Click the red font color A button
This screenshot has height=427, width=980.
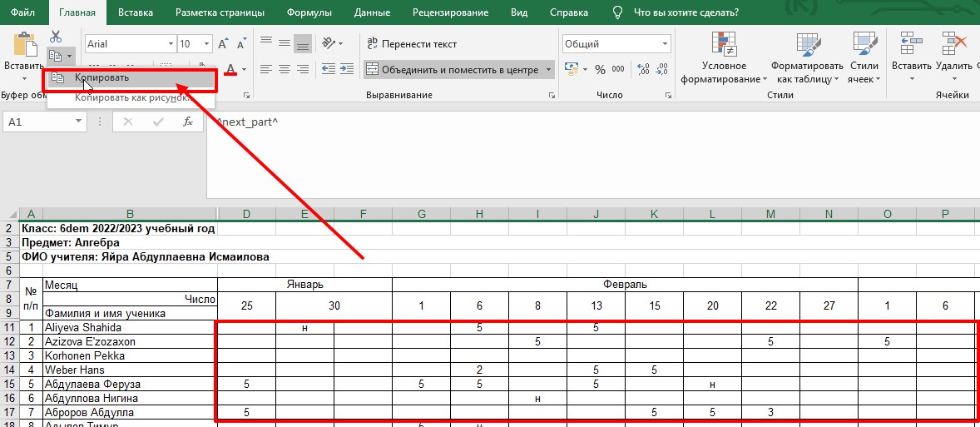click(231, 69)
